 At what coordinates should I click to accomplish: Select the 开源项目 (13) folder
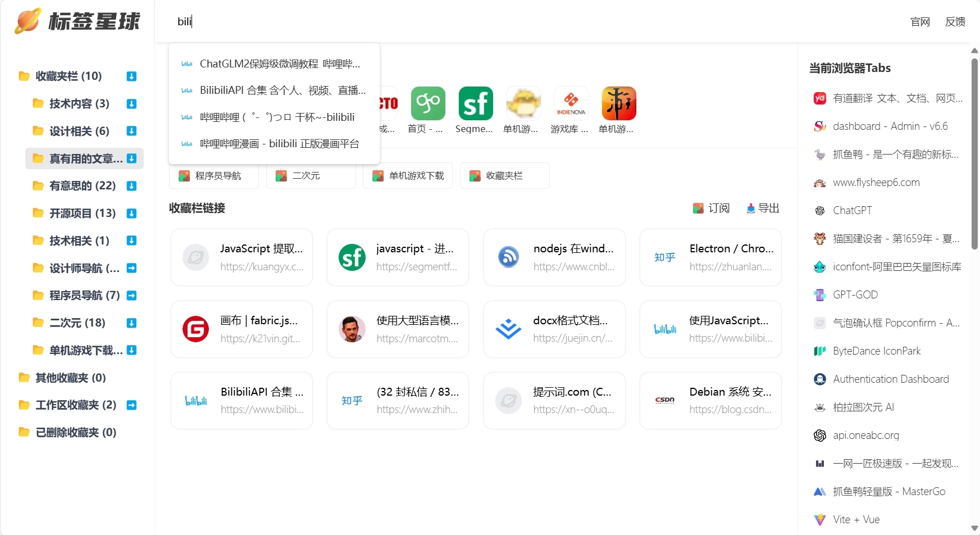point(82,214)
